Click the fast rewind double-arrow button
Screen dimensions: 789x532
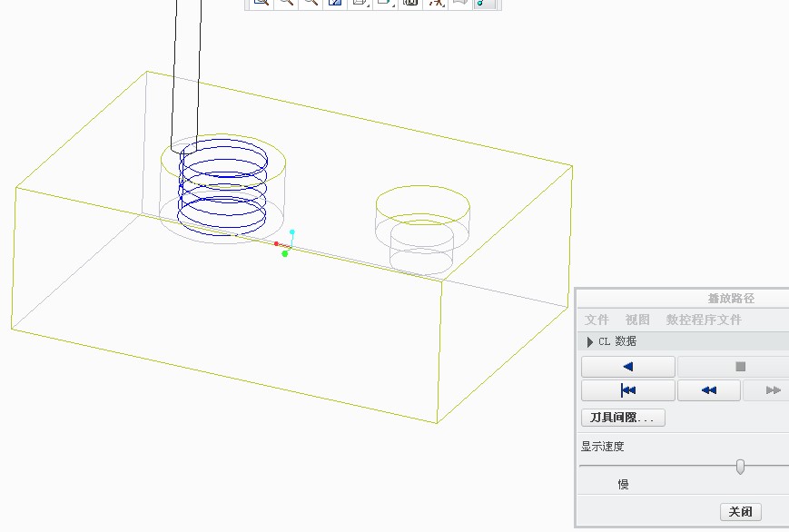709,390
